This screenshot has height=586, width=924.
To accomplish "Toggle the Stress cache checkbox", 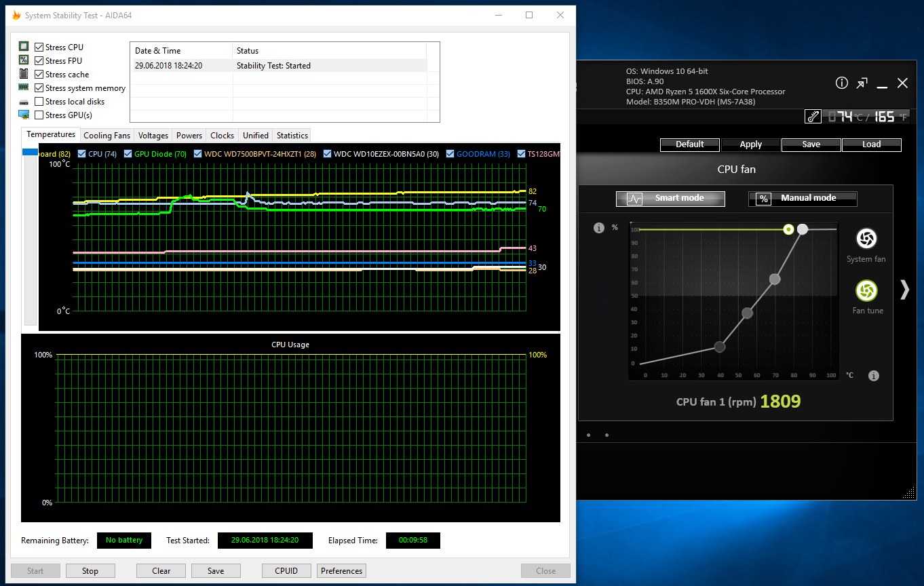I will click(x=39, y=75).
